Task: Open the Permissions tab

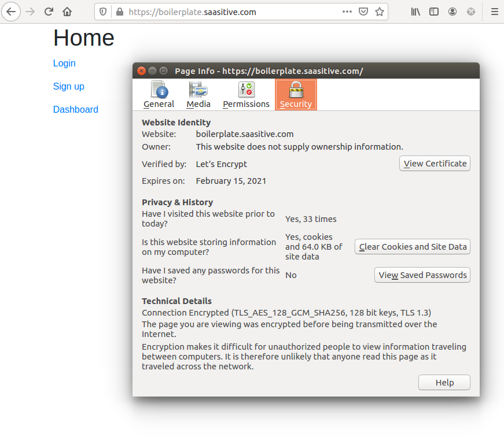Action: point(246,95)
